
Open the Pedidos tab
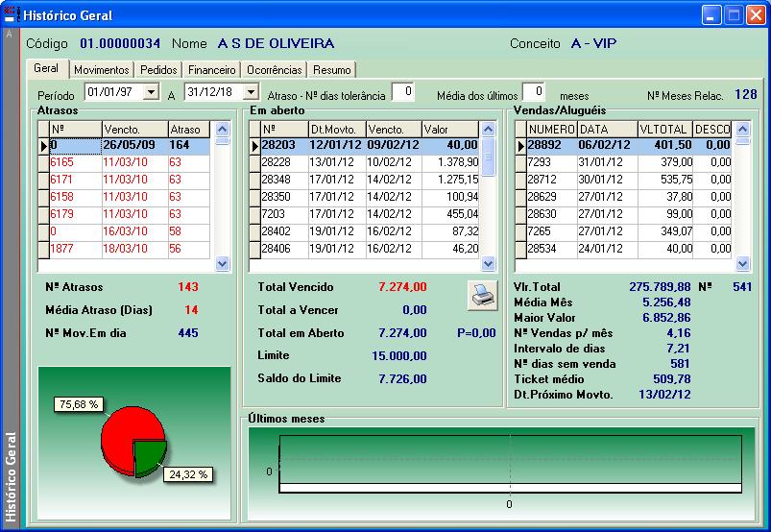tap(158, 70)
